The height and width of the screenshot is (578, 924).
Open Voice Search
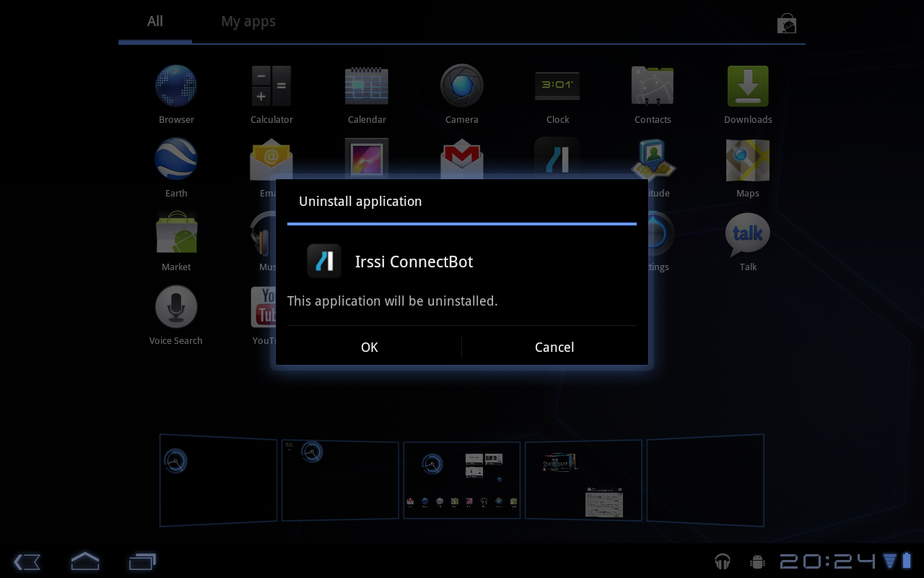click(x=176, y=306)
